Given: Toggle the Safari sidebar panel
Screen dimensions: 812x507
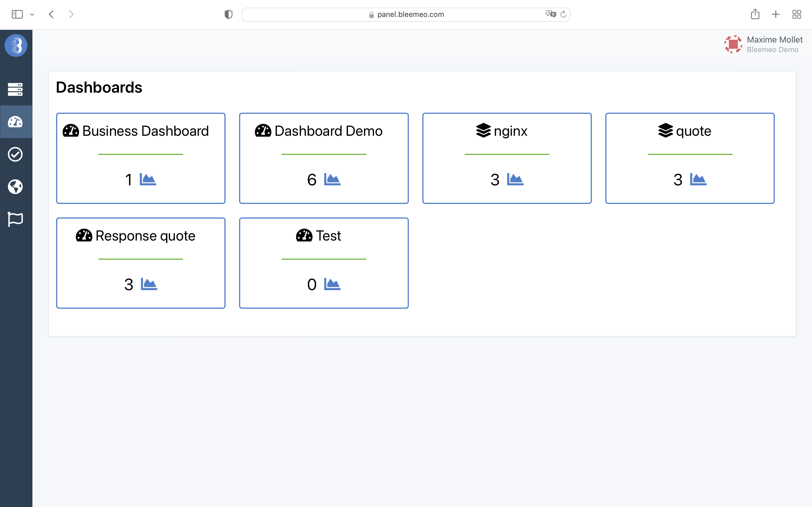Looking at the screenshot, I should click(x=17, y=14).
